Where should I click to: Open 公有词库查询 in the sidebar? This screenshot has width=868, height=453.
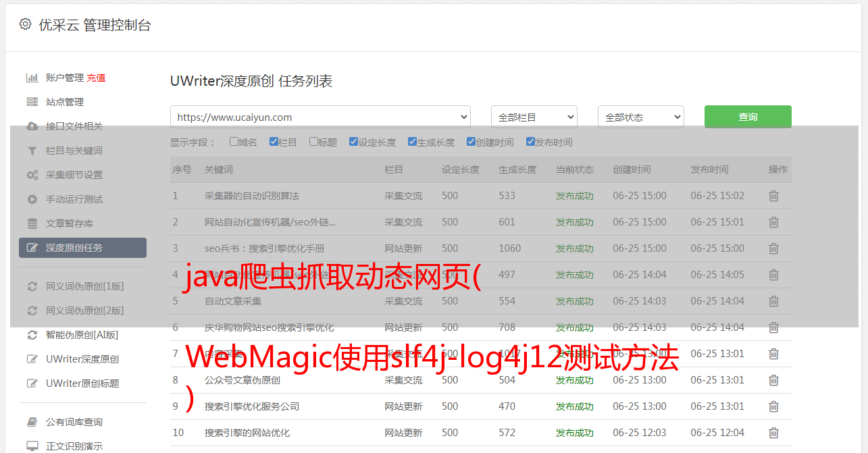pos(74,422)
